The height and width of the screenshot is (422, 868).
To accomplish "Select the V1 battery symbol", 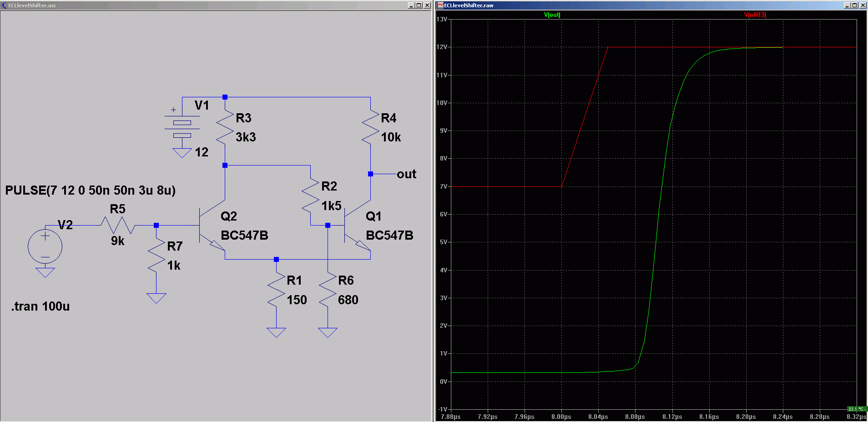I will pyautogui.click(x=182, y=129).
